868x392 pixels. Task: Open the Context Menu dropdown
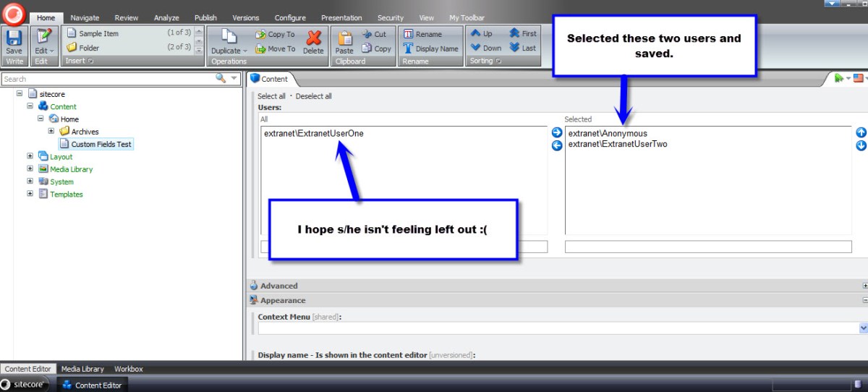coord(863,328)
